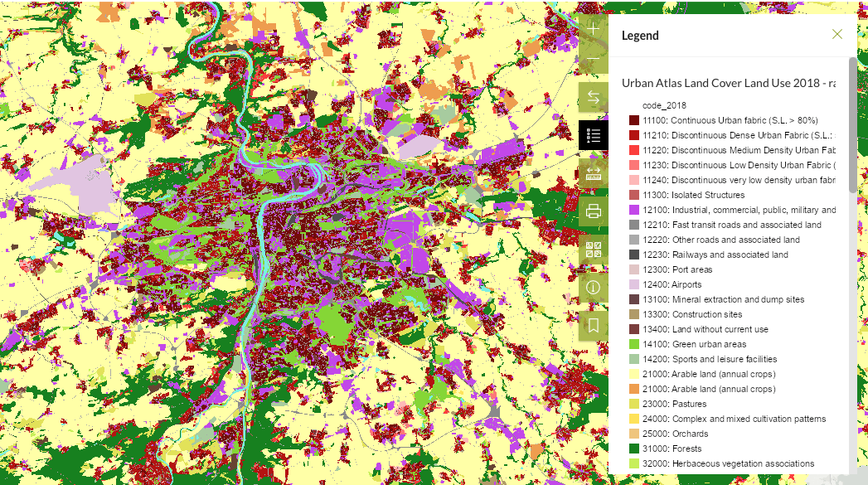Open the information panel
868x485 pixels.
click(593, 287)
